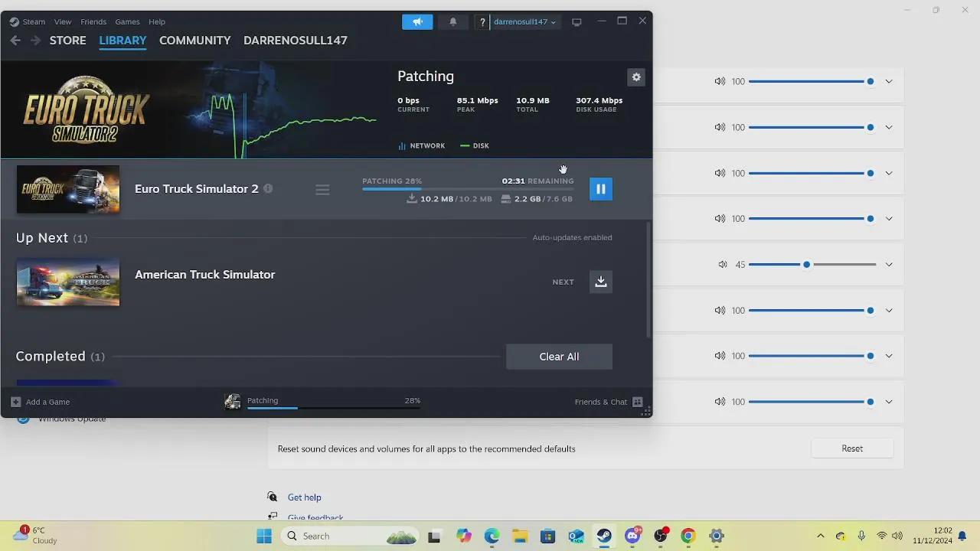Open Friends & Chat in the status bar
This screenshot has height=551, width=980.
601,401
